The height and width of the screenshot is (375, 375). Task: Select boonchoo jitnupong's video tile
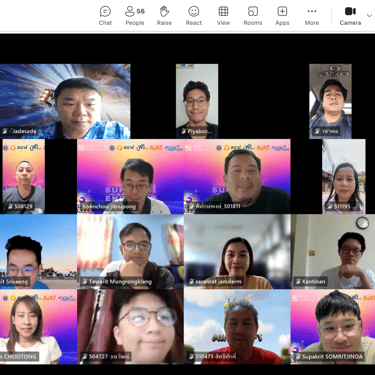pos(130,176)
